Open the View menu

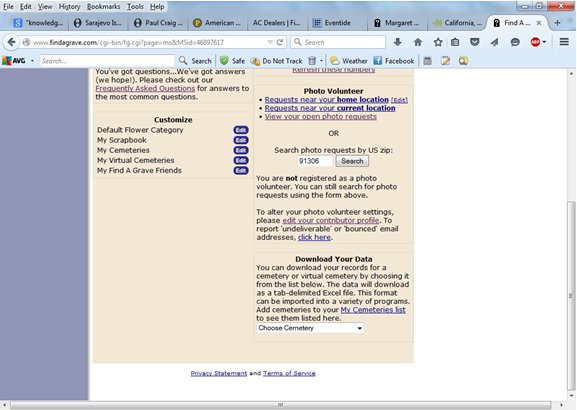45,7
